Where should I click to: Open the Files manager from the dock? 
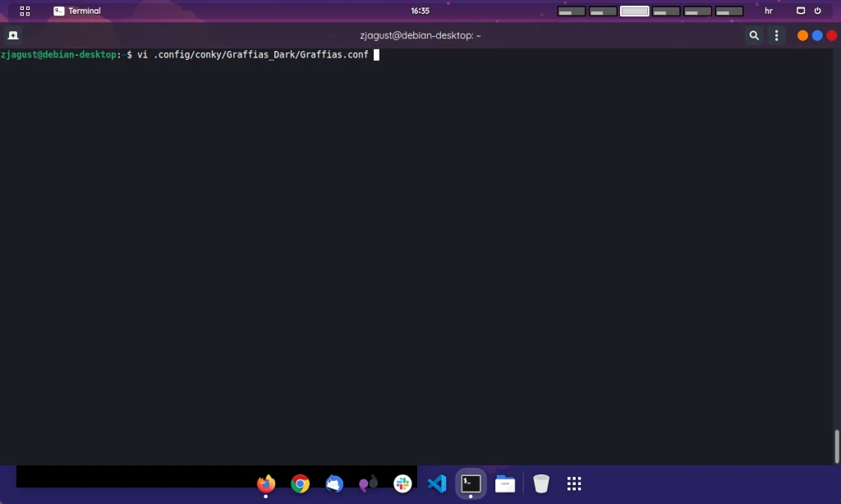click(x=504, y=483)
